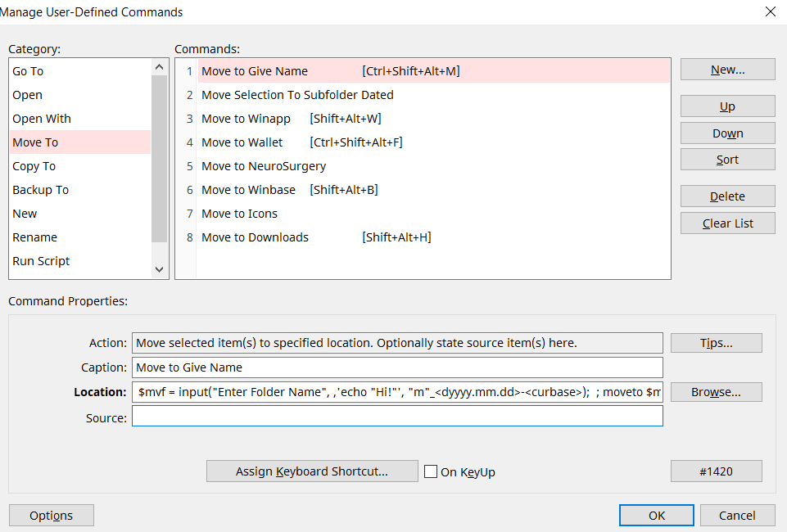Confirm changes with OK

655,515
